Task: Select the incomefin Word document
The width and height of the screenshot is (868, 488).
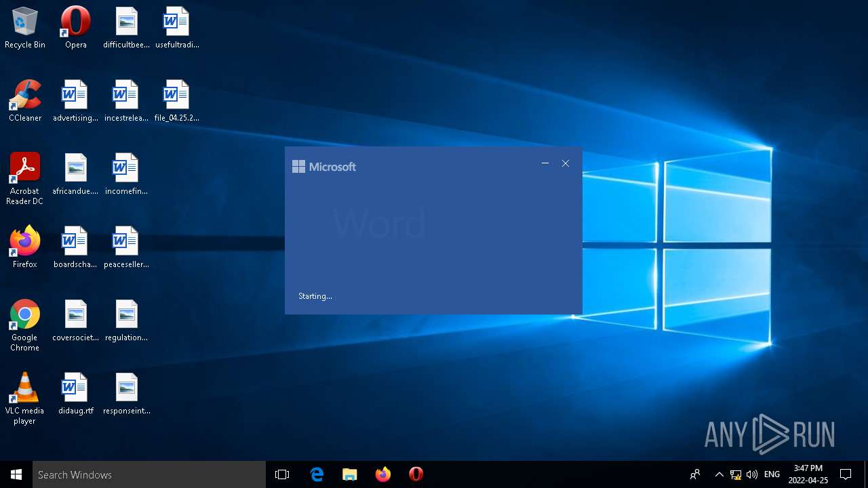Action: point(127,174)
